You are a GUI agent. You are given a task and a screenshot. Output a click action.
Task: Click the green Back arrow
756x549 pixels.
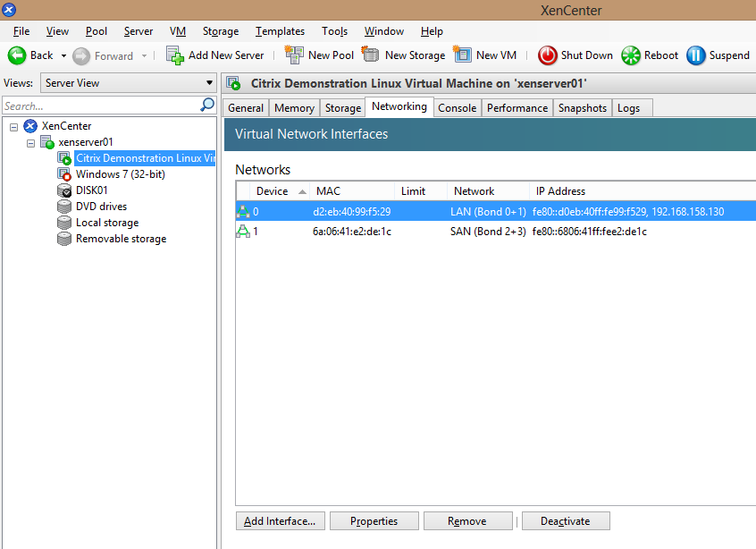(x=17, y=55)
